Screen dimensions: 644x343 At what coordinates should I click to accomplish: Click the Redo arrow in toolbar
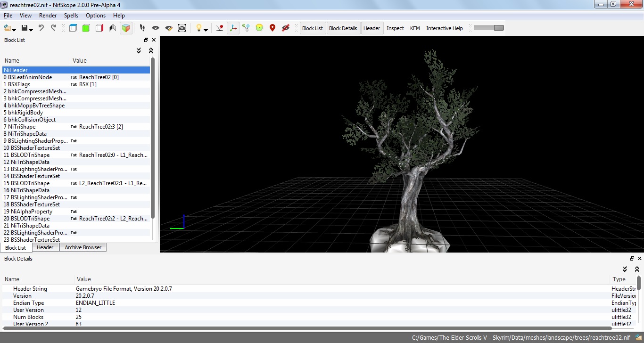53,28
